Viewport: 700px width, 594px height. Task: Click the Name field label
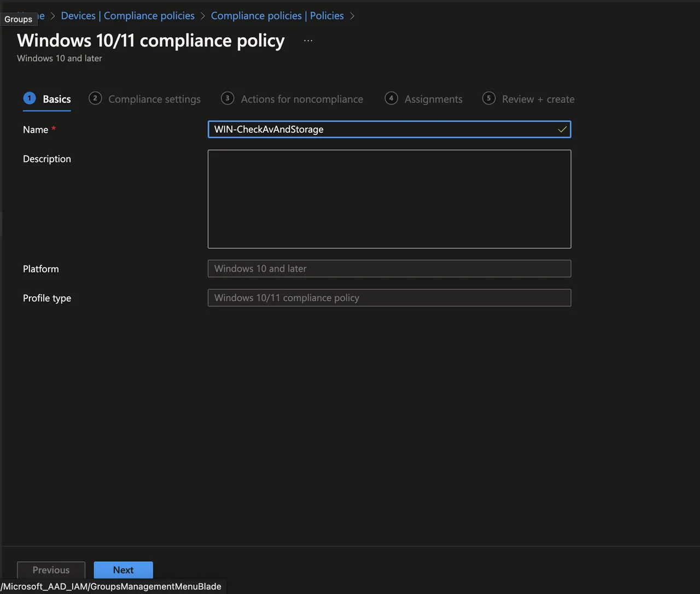[36, 130]
